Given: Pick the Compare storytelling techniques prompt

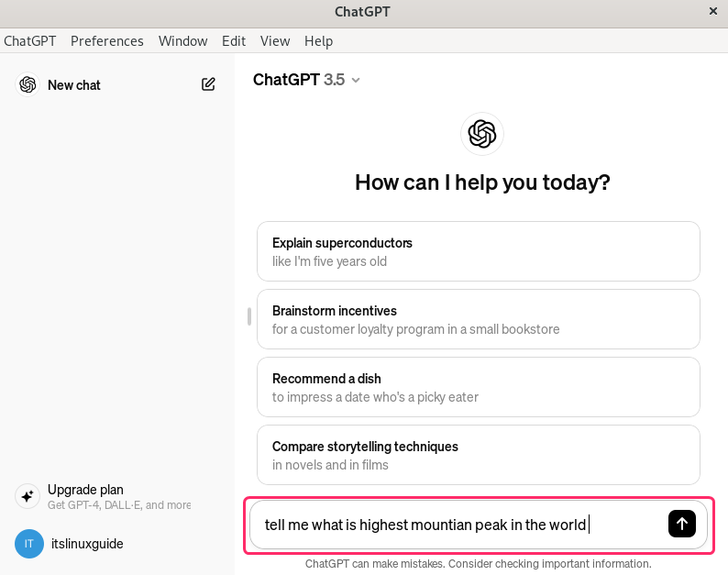Looking at the screenshot, I should pos(478,455).
